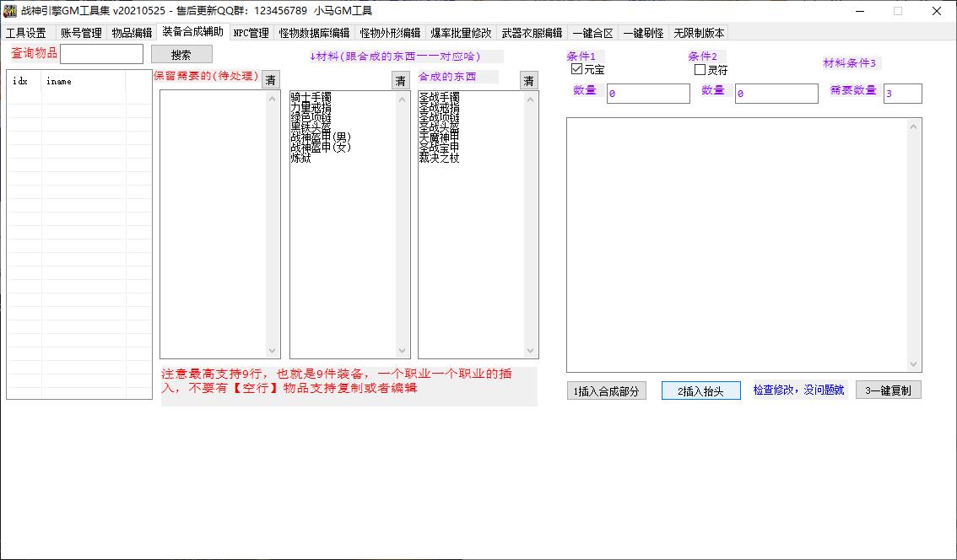Open the 一键合区 tab

[x=592, y=34]
